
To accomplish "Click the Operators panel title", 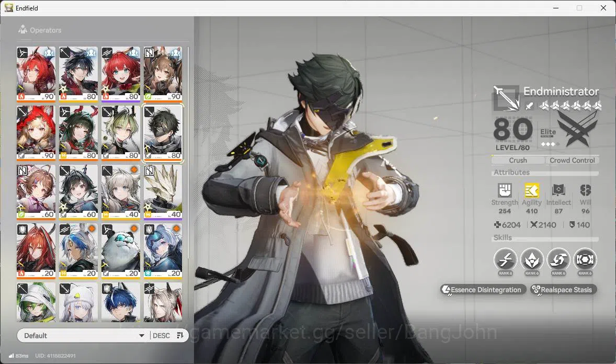I will [45, 30].
